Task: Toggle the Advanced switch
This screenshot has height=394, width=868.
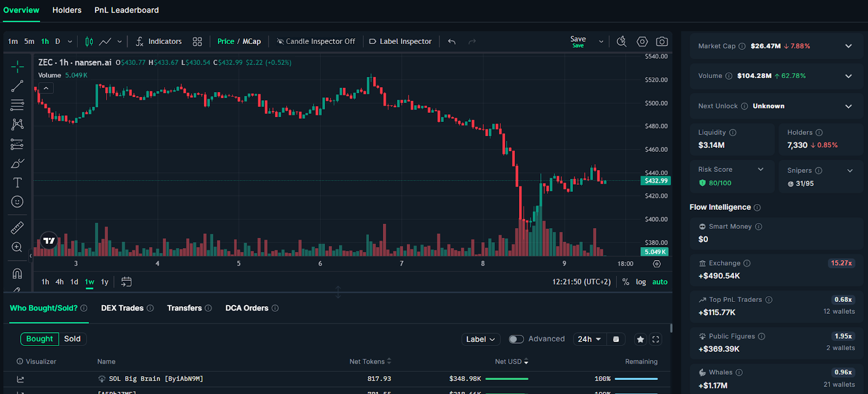Action: click(516, 339)
